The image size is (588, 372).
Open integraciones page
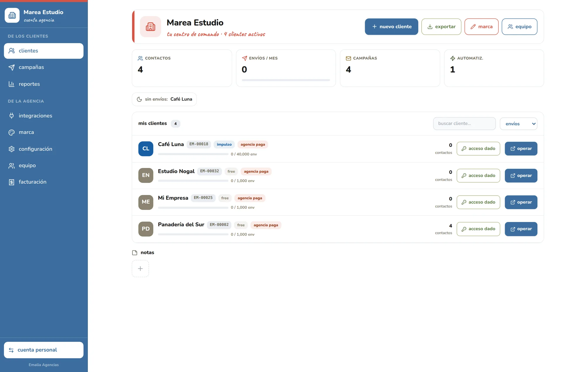pos(44,116)
